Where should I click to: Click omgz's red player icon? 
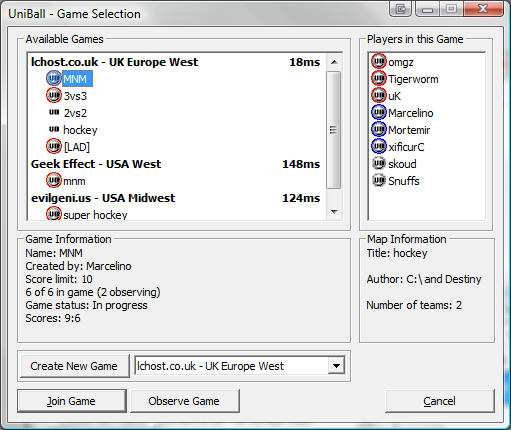coord(379,62)
